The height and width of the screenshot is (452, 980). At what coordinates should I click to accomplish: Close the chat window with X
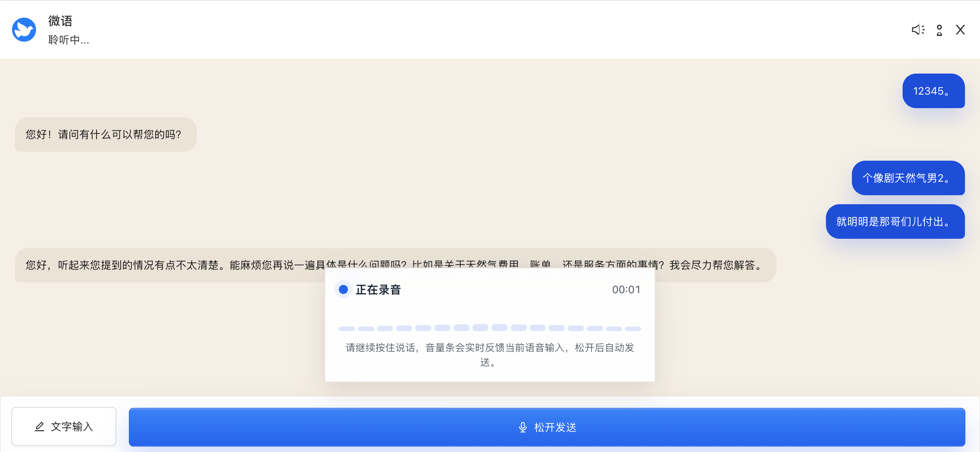(960, 30)
